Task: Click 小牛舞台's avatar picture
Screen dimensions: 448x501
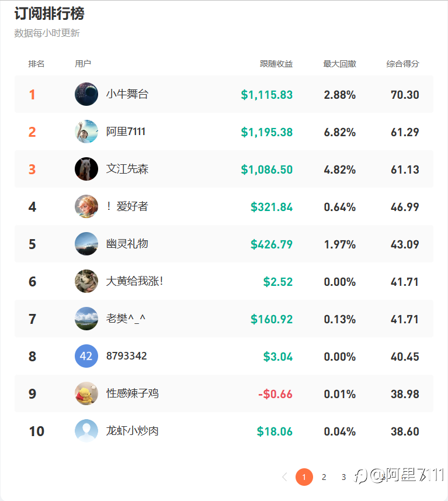Action: (86, 94)
